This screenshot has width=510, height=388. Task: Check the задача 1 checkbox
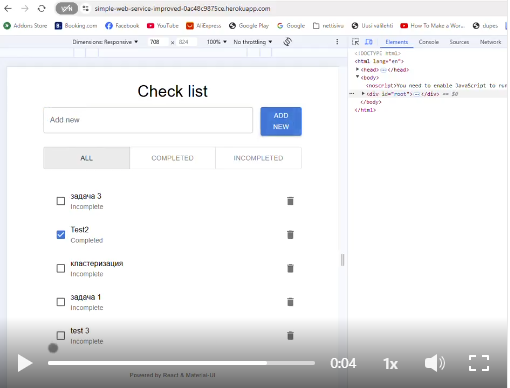(61, 302)
